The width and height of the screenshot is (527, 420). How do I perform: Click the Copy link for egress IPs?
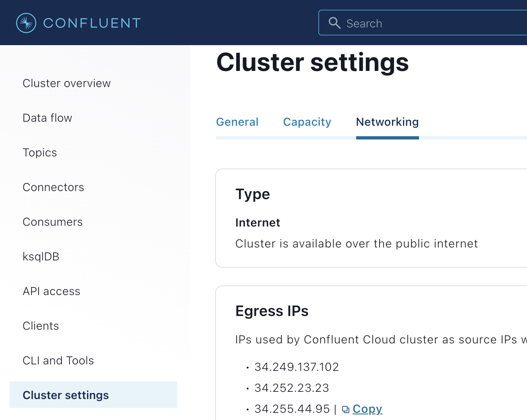(x=367, y=409)
